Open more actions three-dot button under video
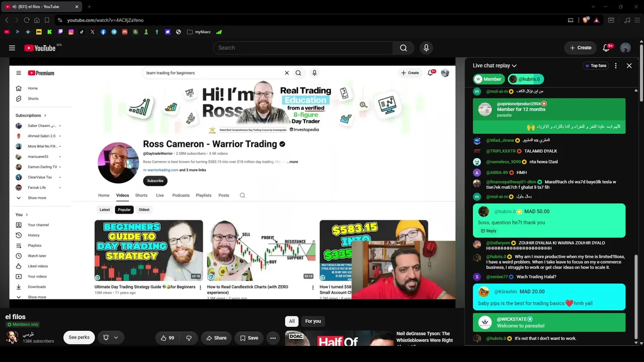Image resolution: width=644 pixels, height=362 pixels. (273, 338)
